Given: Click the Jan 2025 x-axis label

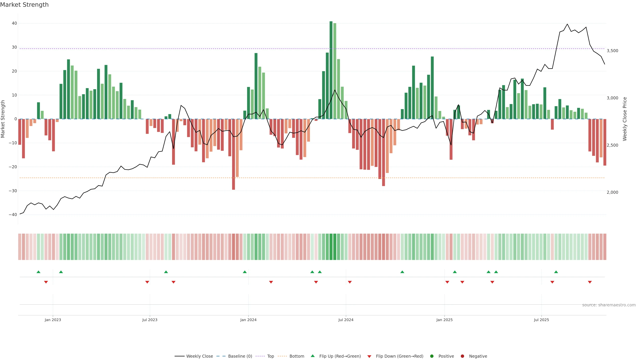Looking at the screenshot, I should (x=444, y=320).
